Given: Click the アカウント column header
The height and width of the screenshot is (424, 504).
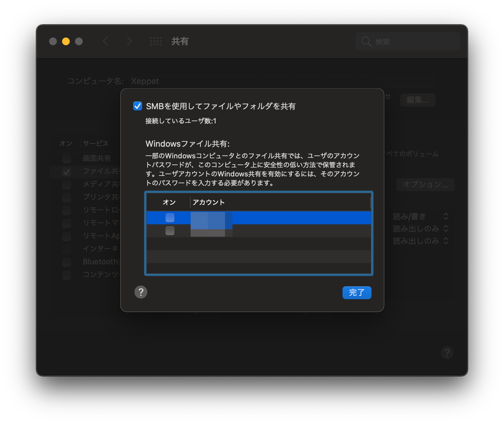Looking at the screenshot, I should (209, 202).
